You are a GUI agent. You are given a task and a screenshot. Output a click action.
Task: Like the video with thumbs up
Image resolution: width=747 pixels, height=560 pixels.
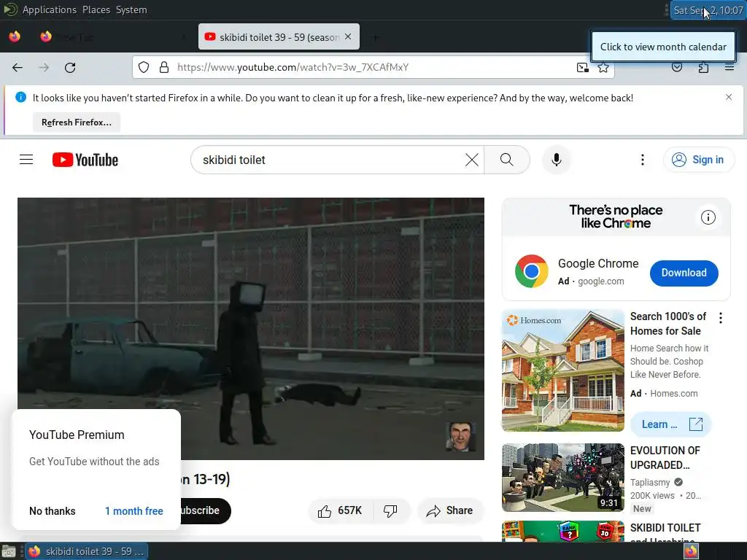[x=340, y=511]
